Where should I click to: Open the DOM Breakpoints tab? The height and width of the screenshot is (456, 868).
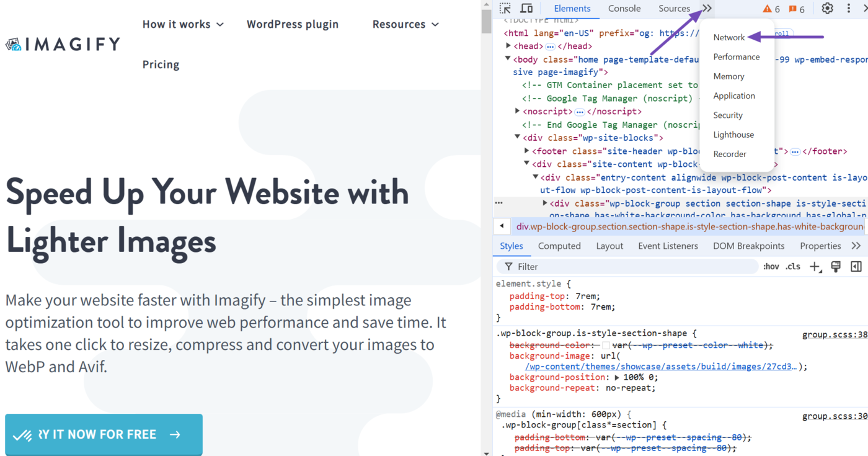click(748, 246)
